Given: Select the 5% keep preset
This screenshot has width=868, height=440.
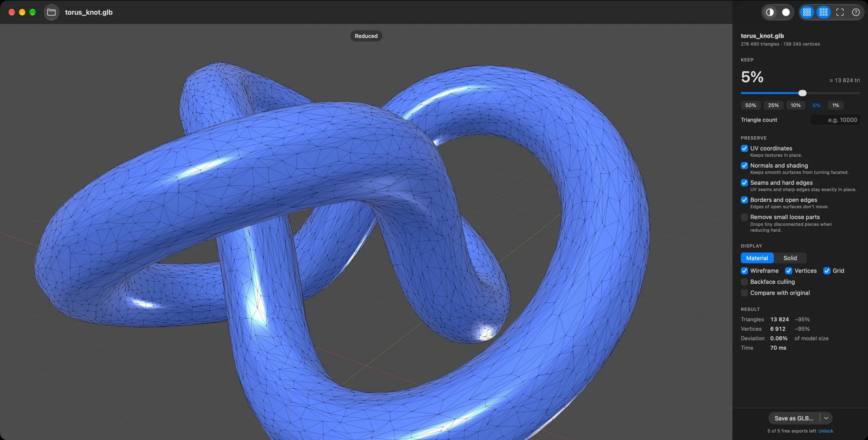Looking at the screenshot, I should coord(816,105).
